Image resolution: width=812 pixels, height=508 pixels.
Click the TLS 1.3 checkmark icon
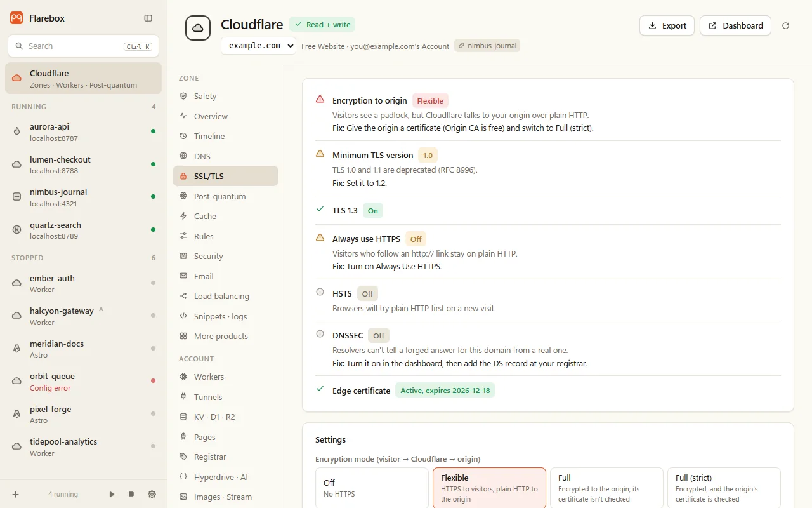pyautogui.click(x=320, y=210)
